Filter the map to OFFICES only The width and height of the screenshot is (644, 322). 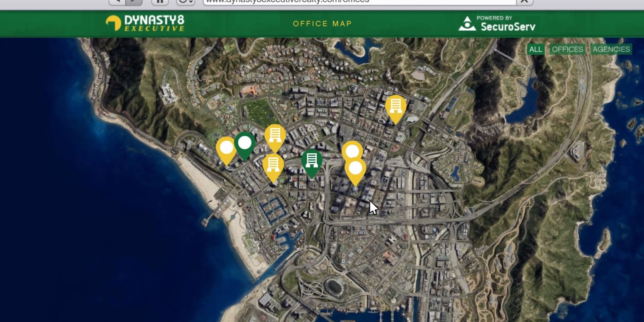click(567, 49)
